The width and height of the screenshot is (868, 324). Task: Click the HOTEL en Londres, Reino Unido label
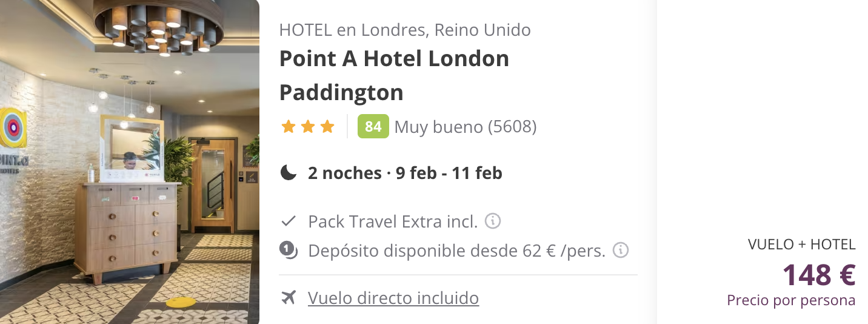click(x=405, y=30)
